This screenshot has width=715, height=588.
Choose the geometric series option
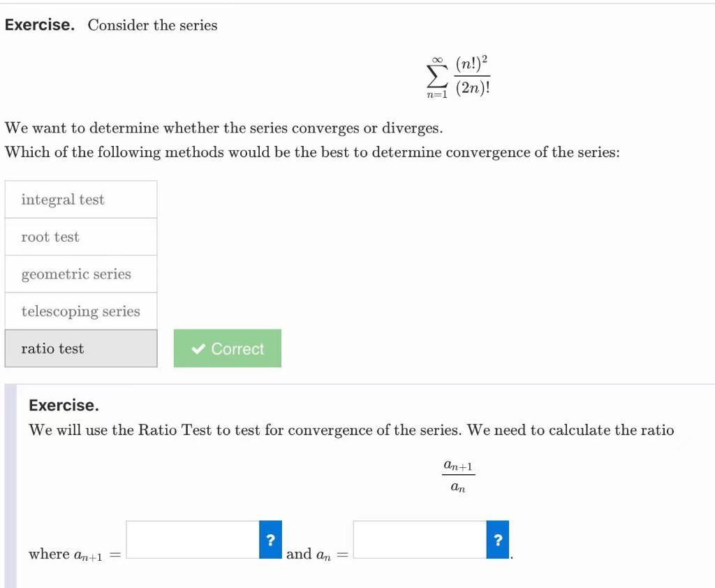point(81,274)
